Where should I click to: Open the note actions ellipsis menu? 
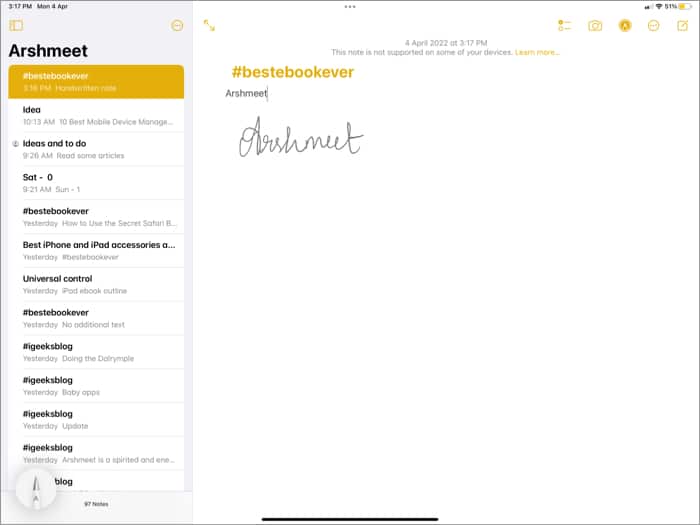[x=654, y=26]
